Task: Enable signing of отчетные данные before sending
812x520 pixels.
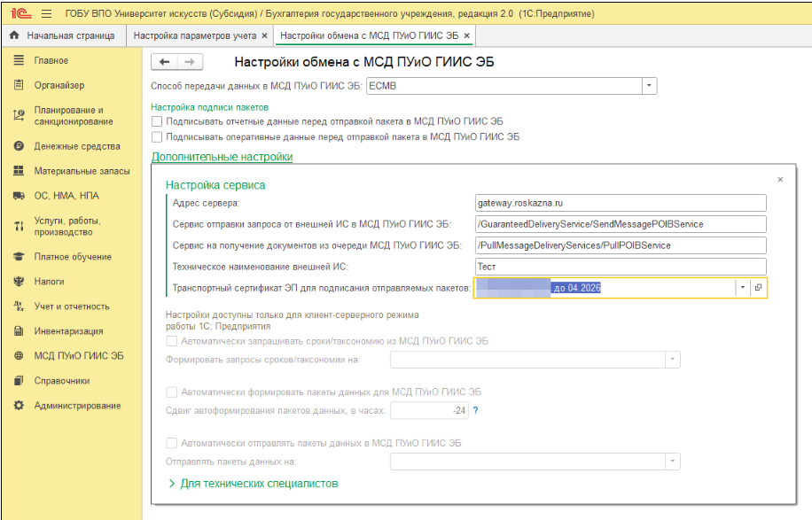Action: click(157, 121)
